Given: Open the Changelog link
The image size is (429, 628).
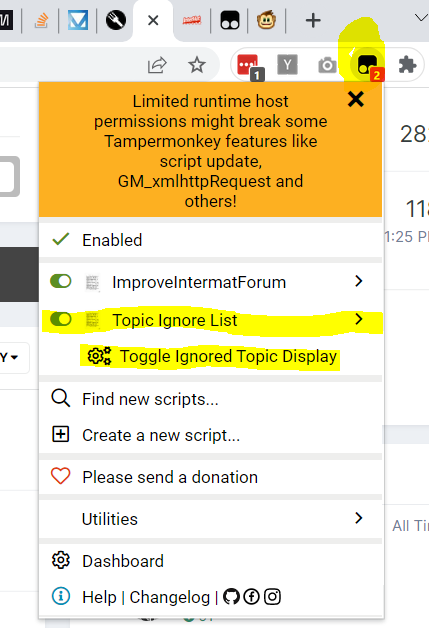Looking at the screenshot, I should click(x=169, y=597).
